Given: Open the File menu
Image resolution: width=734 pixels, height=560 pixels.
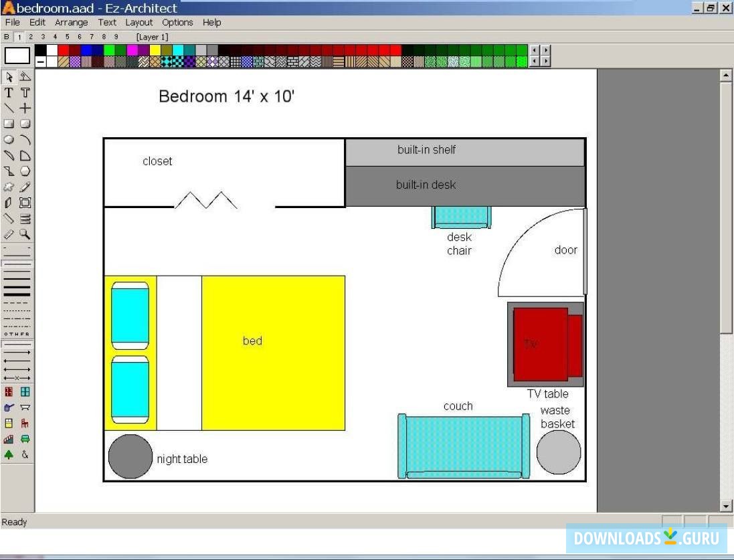Looking at the screenshot, I should tap(13, 23).
